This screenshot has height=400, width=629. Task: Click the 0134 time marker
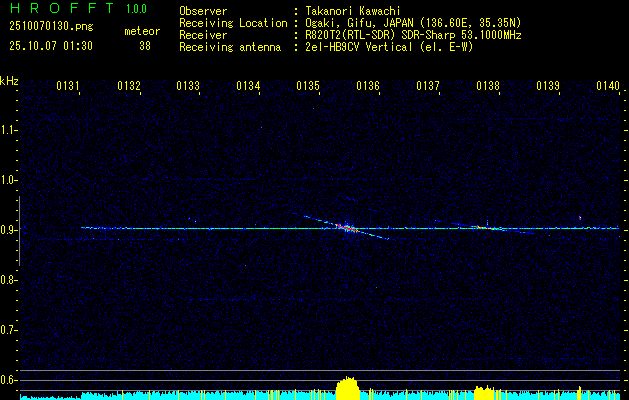point(248,86)
